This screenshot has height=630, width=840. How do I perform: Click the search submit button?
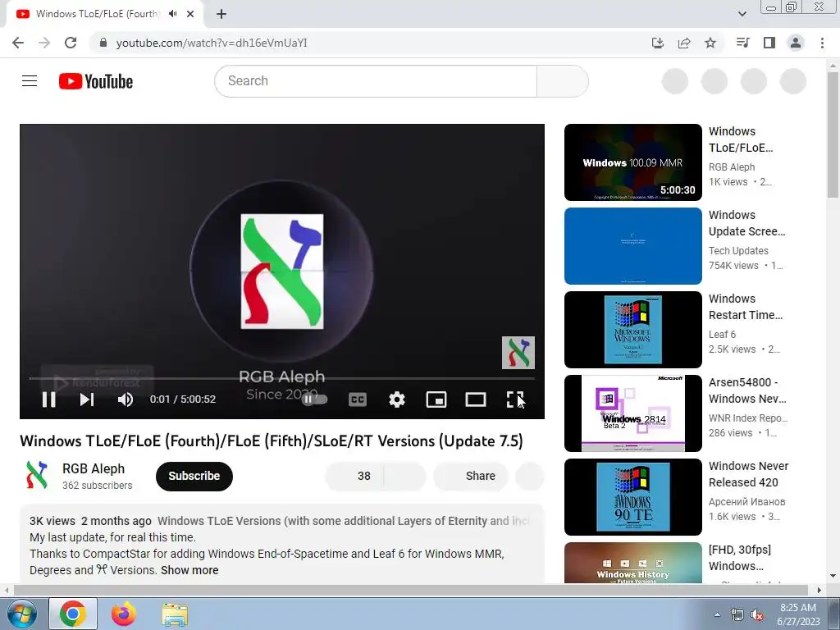(x=563, y=81)
